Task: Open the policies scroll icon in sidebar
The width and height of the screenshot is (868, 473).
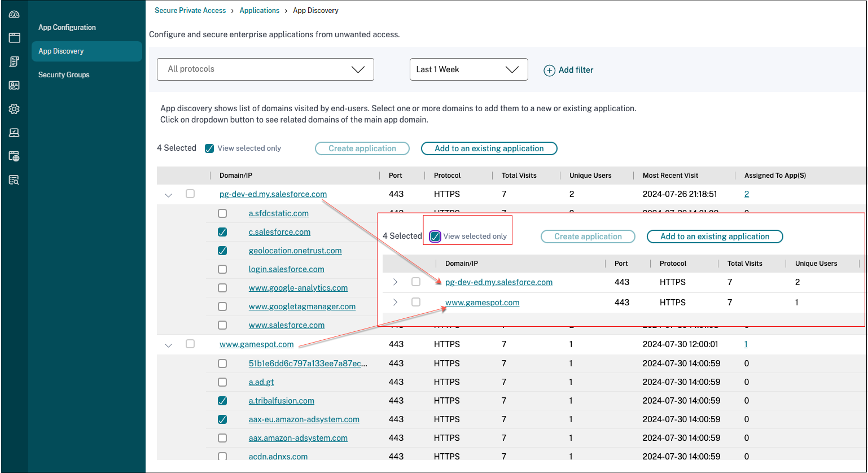Action: point(14,62)
